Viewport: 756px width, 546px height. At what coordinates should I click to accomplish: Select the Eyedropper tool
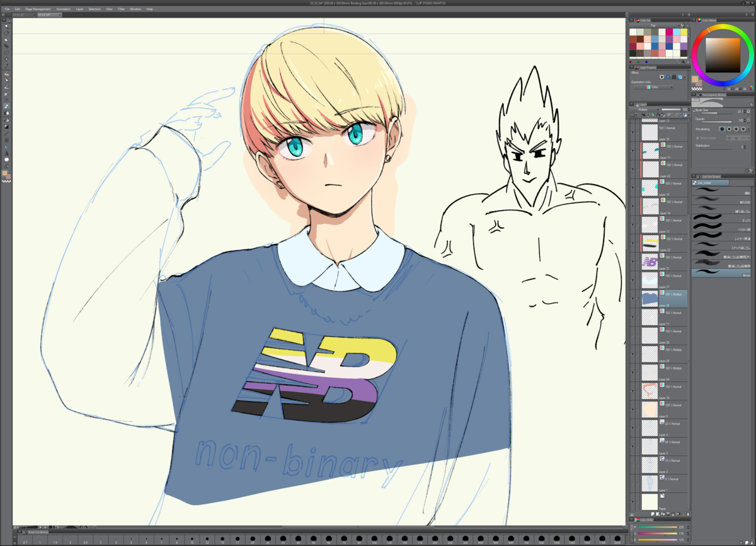pyautogui.click(x=6, y=66)
